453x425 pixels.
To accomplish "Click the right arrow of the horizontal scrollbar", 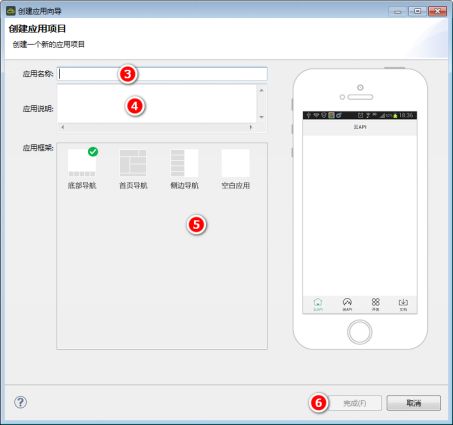I will 251,127.
